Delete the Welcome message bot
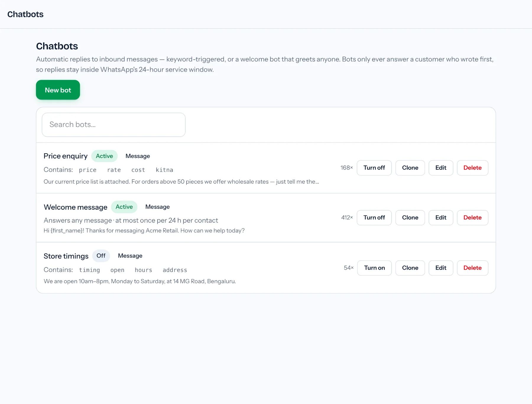Screen dimensions: 532x404 472,218
